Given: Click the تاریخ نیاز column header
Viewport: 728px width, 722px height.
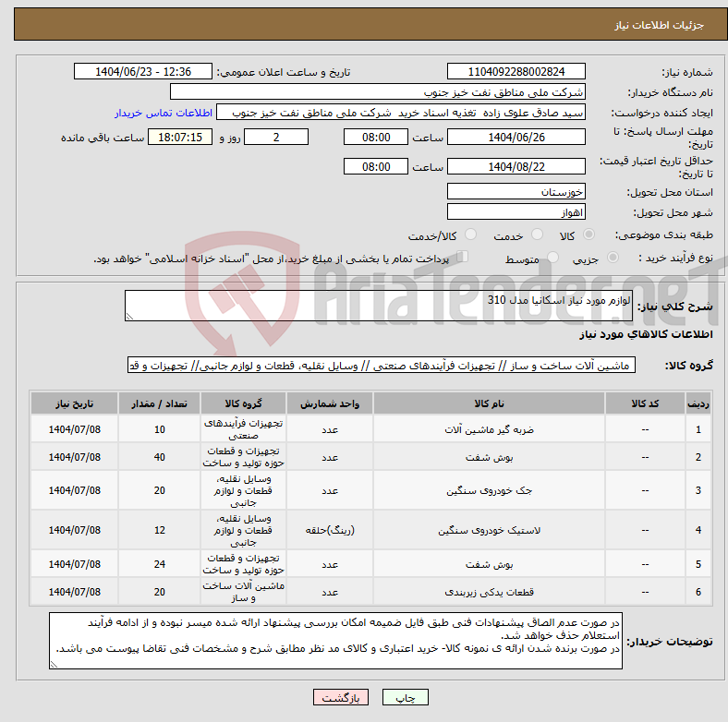Looking at the screenshot, I should tap(74, 403).
